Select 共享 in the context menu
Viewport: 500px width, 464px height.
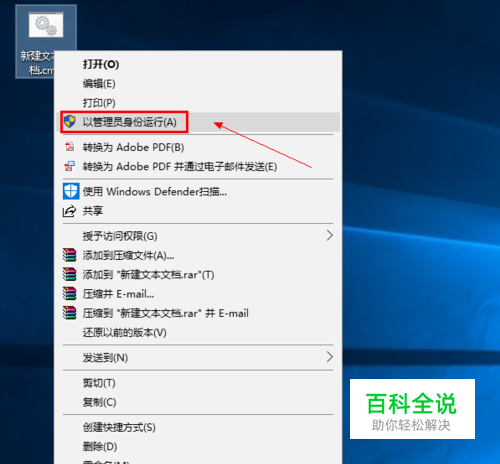pyautogui.click(x=198, y=211)
